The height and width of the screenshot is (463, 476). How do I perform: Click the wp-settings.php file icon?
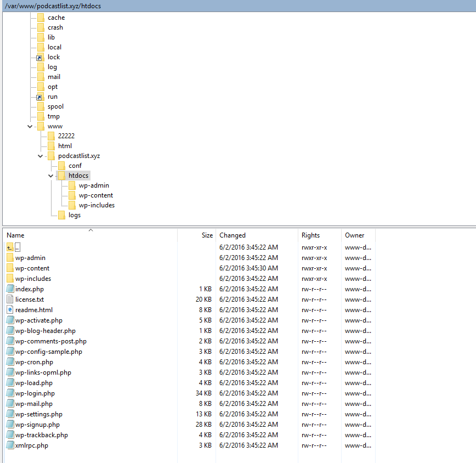click(10, 414)
